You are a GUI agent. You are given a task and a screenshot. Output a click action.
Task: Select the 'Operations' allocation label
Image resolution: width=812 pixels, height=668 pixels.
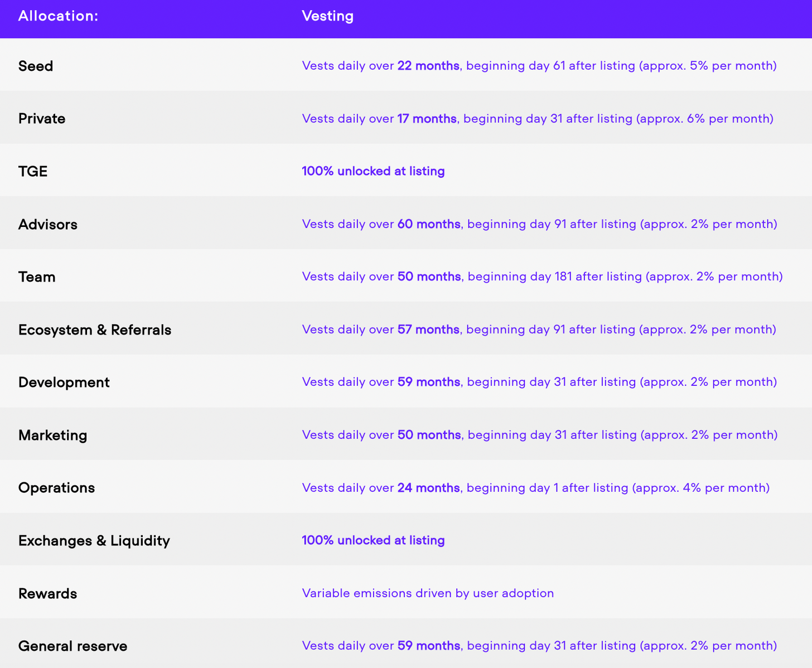(x=57, y=487)
